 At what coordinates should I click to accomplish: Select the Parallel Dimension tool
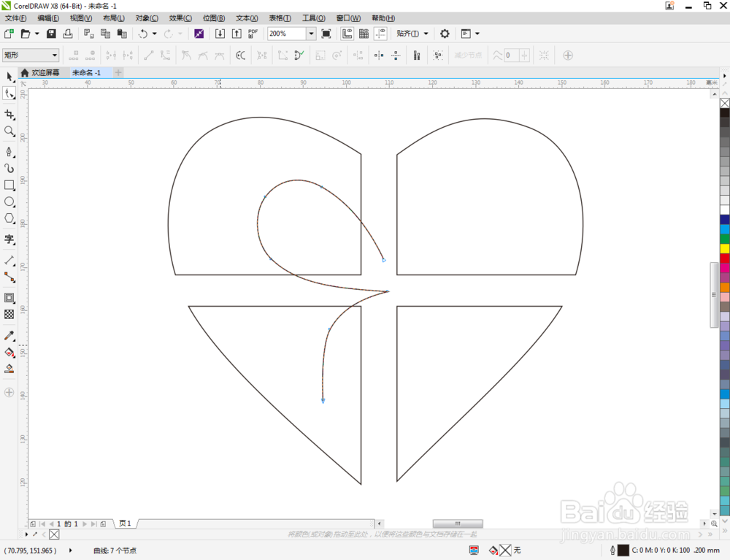tap(9, 260)
